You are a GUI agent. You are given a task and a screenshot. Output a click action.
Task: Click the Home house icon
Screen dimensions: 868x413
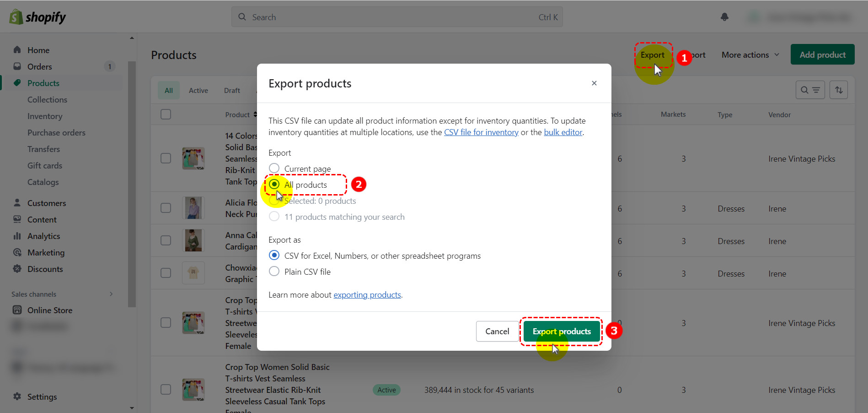(17, 50)
